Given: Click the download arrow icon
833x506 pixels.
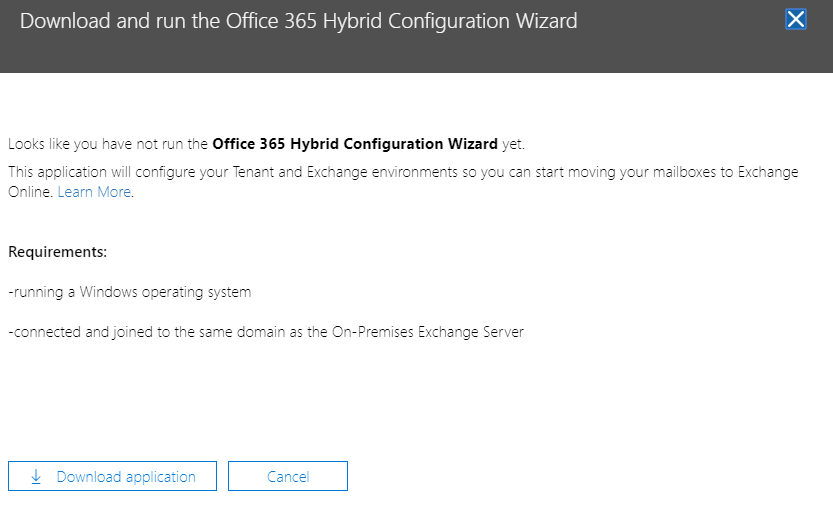Looking at the screenshot, I should 37,477.
